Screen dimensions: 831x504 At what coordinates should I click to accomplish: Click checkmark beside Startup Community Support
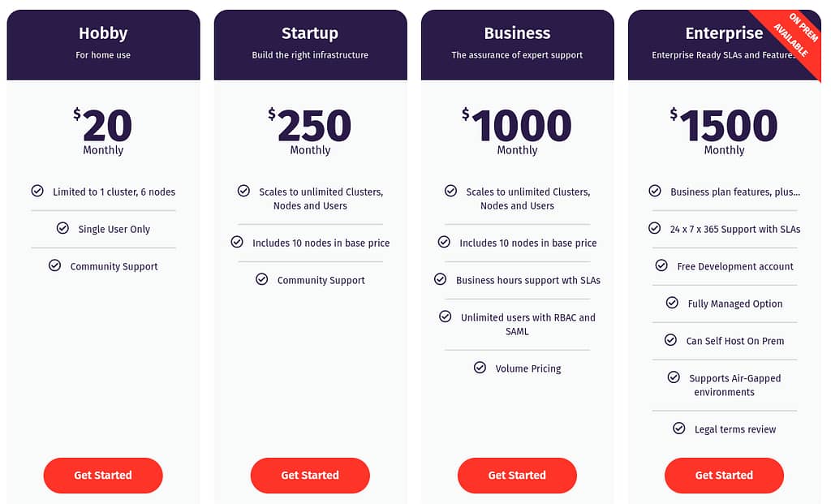[262, 278]
